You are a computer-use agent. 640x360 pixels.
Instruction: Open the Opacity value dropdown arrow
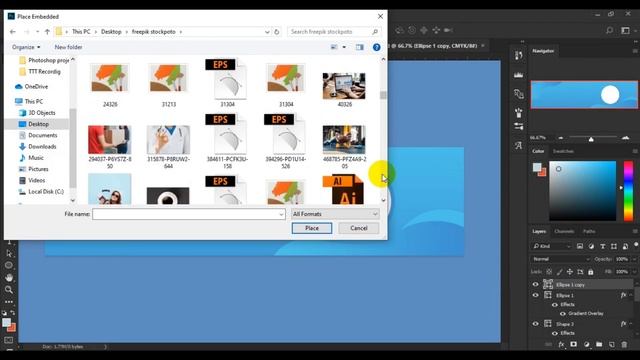point(634,259)
